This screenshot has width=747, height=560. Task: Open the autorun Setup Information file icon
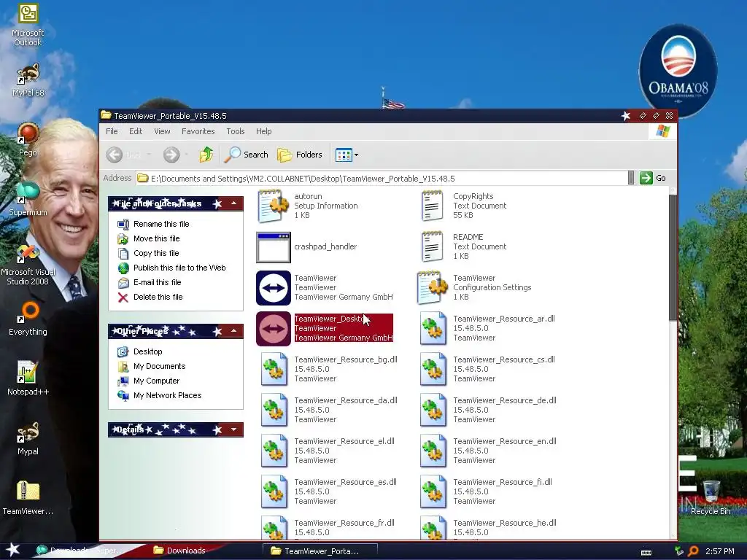tap(273, 206)
